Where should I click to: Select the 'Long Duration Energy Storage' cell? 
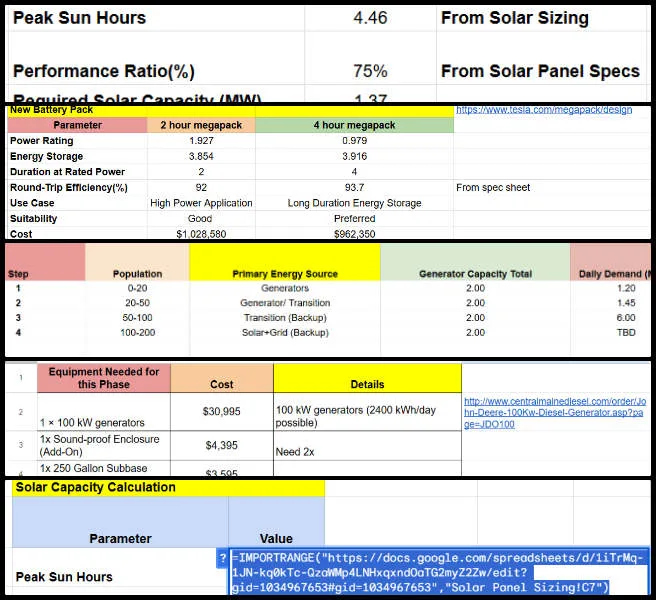[x=354, y=203]
